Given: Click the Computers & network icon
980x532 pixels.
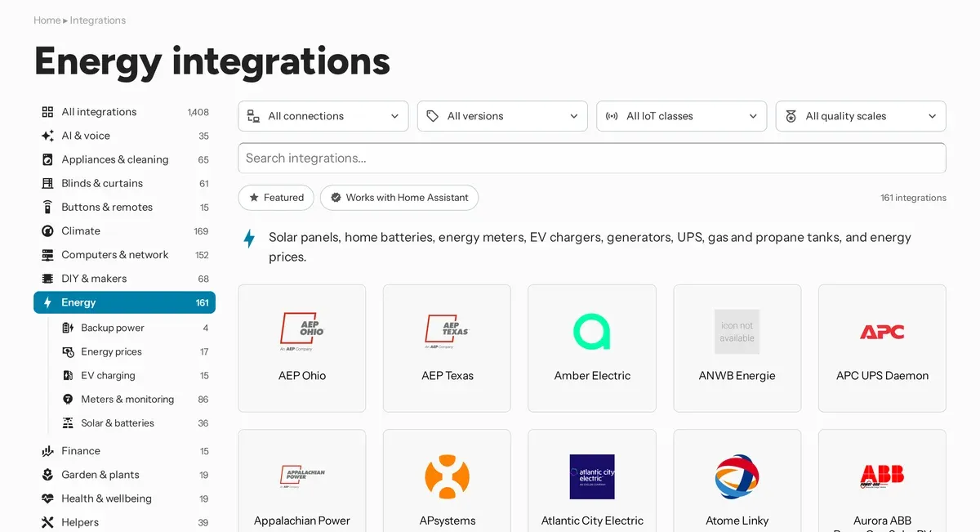Looking at the screenshot, I should point(47,255).
